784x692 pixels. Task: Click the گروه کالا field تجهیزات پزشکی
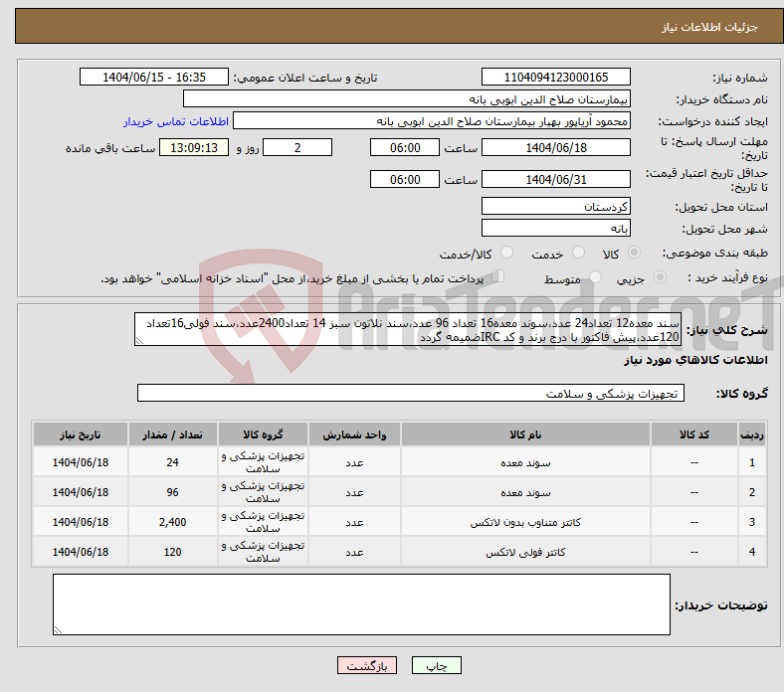(410, 394)
